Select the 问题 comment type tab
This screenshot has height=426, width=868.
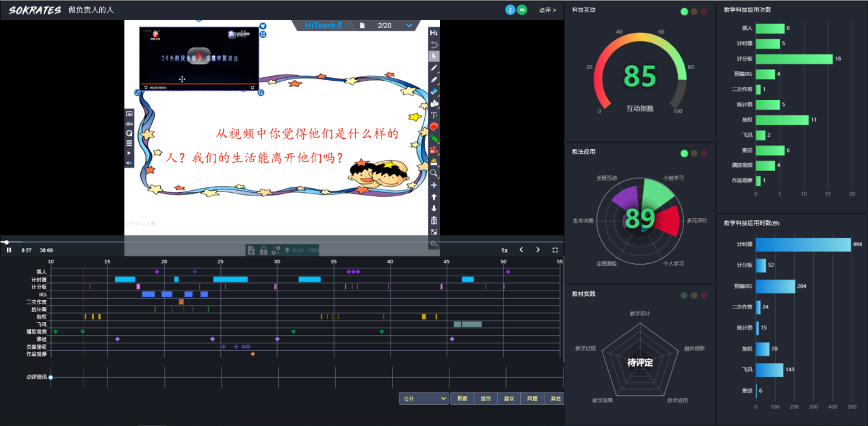pos(531,398)
